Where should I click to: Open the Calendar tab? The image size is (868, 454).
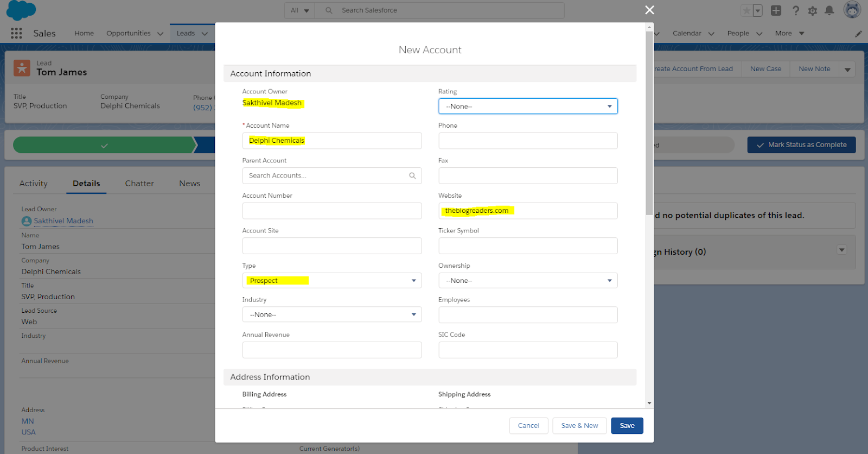(687, 33)
